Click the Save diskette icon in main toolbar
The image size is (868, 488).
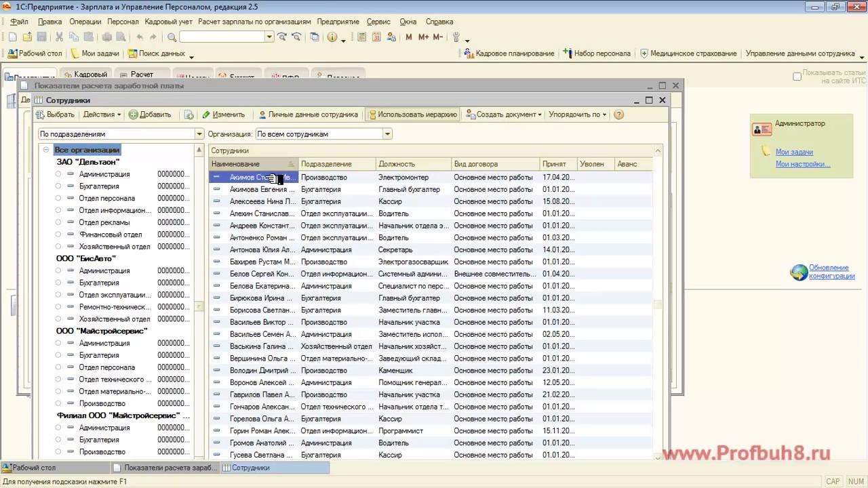click(x=41, y=37)
